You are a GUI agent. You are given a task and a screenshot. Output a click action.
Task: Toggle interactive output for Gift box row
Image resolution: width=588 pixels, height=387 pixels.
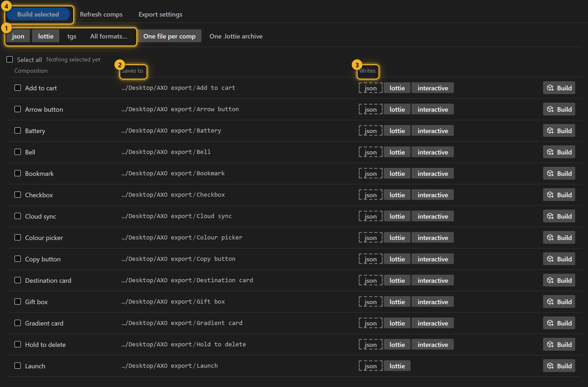433,302
